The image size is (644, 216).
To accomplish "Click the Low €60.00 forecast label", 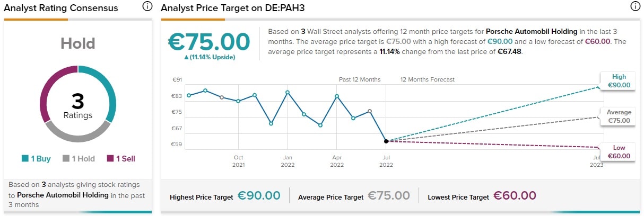I will coord(619,152).
